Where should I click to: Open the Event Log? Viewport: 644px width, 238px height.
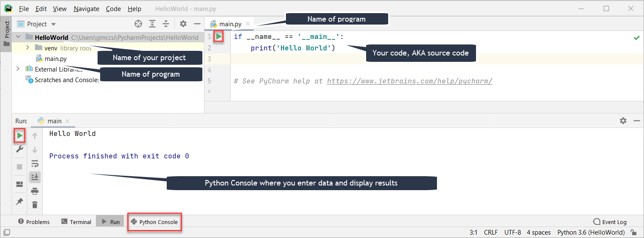pyautogui.click(x=610, y=222)
